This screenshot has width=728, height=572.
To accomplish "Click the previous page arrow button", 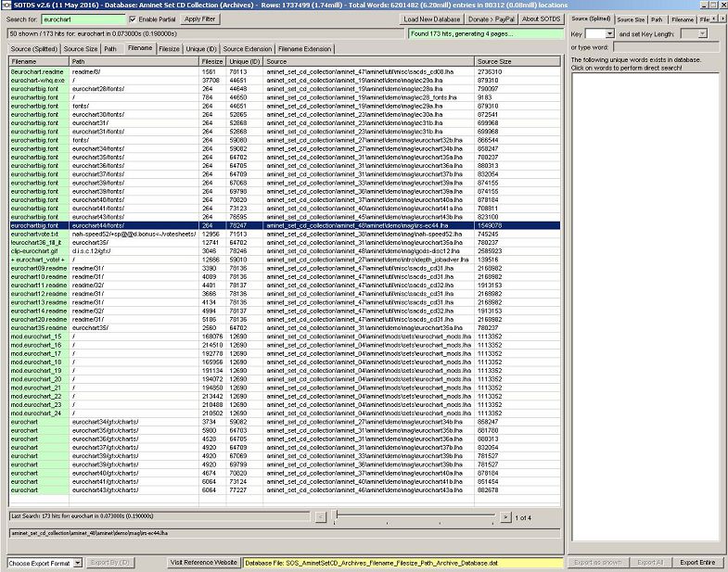I will [x=321, y=516].
